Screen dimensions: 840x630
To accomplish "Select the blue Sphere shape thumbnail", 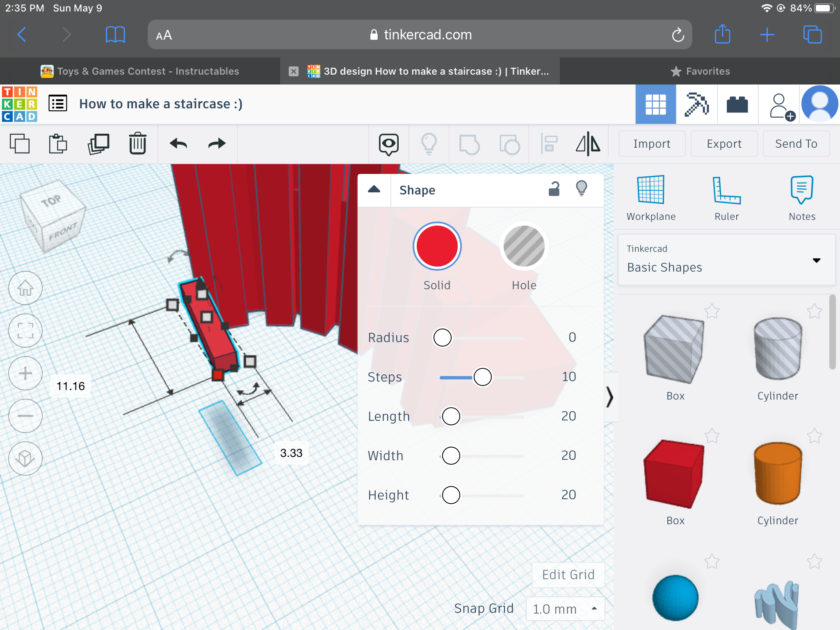I will pyautogui.click(x=675, y=598).
